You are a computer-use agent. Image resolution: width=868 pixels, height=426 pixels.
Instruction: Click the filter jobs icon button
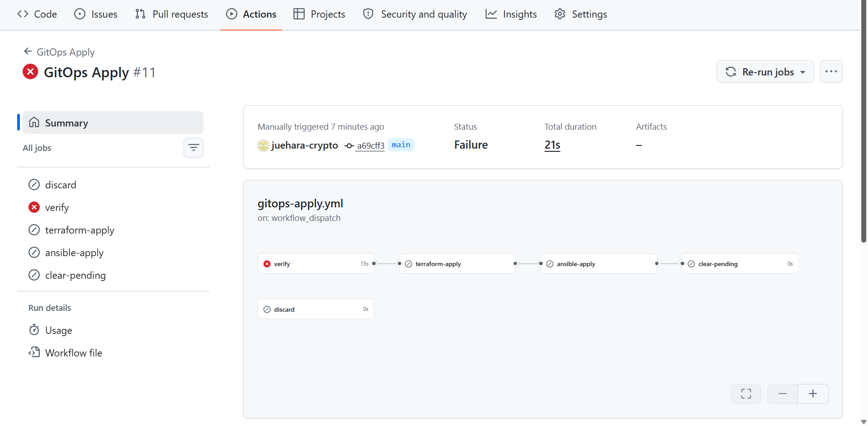click(193, 148)
